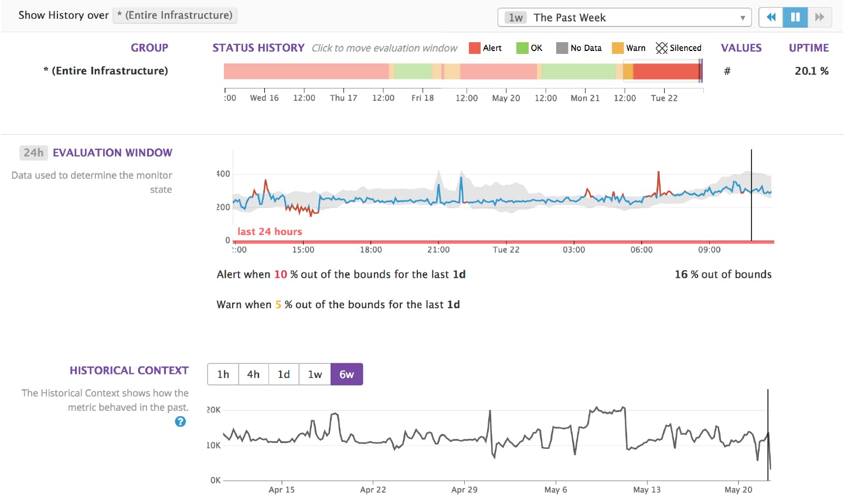Click the fast-forward double-arrow icon
Viewport: 844px width, 504px height.
(x=819, y=17)
